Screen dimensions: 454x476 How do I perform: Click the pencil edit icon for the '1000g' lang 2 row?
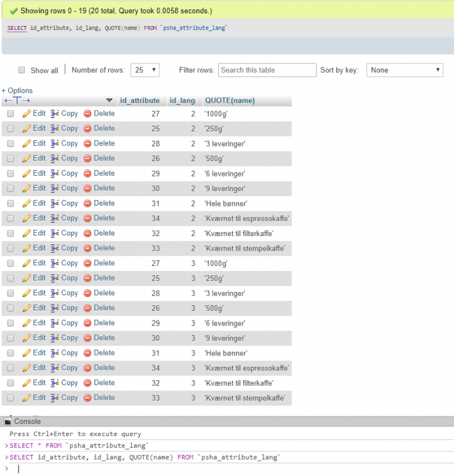(x=27, y=114)
